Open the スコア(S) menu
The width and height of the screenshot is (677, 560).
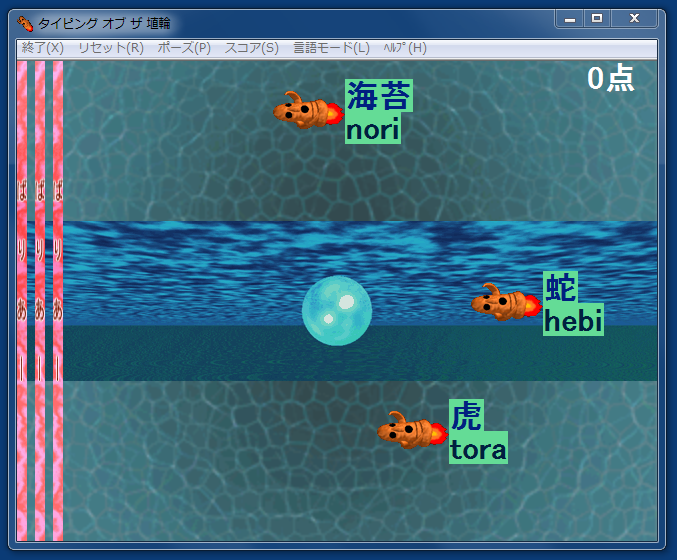pyautogui.click(x=252, y=47)
